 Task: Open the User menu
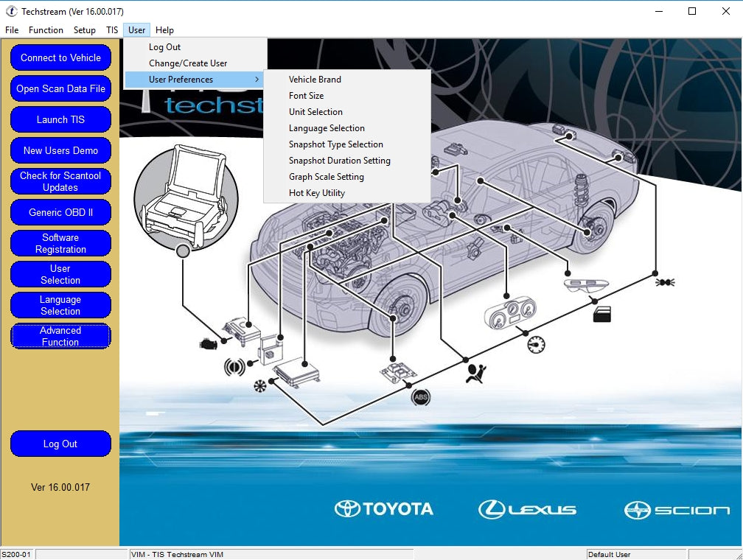coord(136,30)
